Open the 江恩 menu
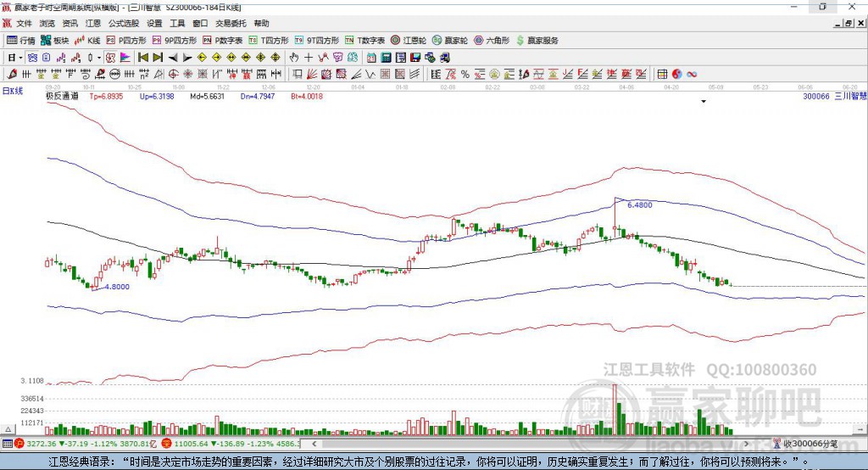This screenshot has height=470, width=868. tap(93, 23)
